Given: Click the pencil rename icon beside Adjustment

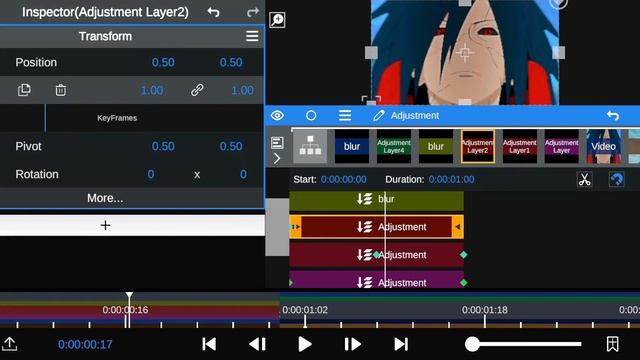Looking at the screenshot, I should [379, 116].
